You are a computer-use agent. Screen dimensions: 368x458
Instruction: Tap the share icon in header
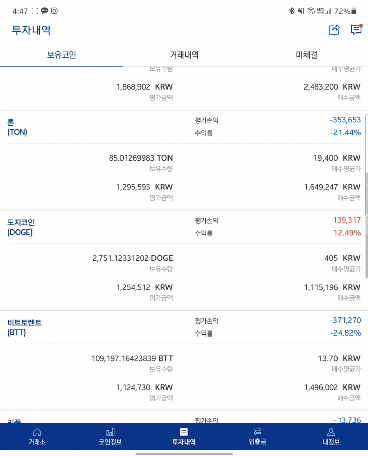[334, 30]
